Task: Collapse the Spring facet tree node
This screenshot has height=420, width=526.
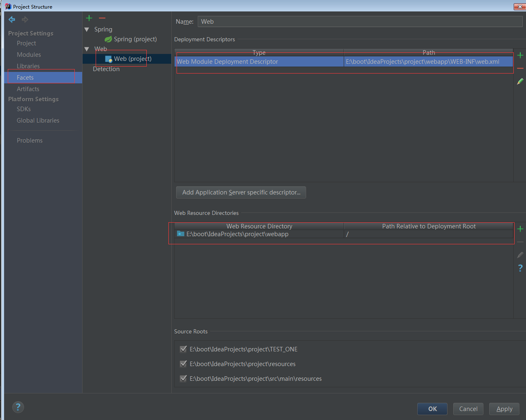Action: [x=87, y=29]
